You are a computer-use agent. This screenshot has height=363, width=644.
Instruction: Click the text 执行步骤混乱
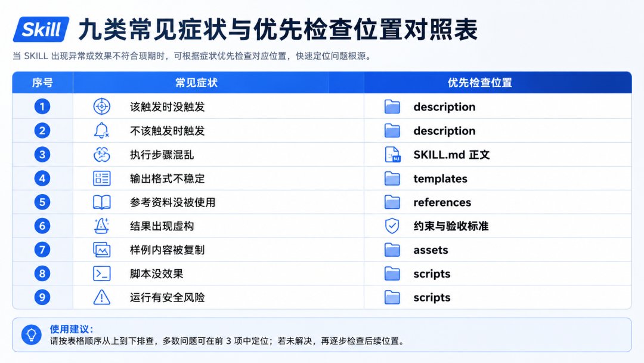[162, 155]
